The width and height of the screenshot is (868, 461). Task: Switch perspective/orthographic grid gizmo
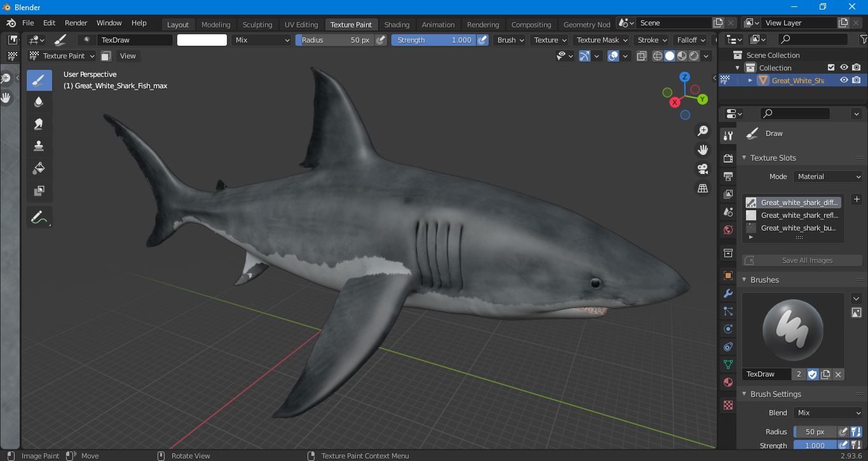703,189
